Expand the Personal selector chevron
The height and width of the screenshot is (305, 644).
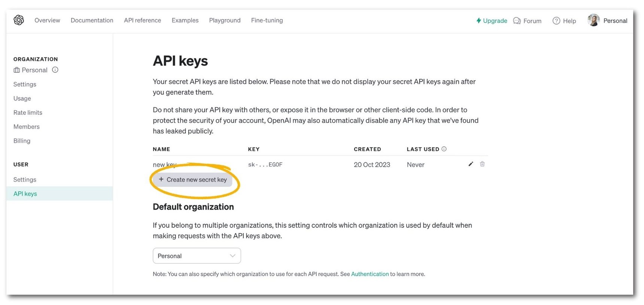233,256
